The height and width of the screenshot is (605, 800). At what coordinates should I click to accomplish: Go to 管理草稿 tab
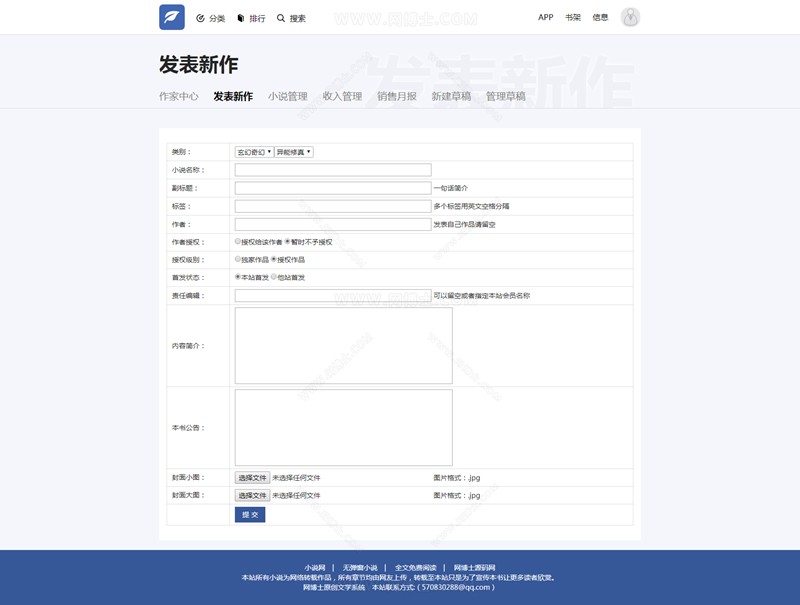point(506,96)
